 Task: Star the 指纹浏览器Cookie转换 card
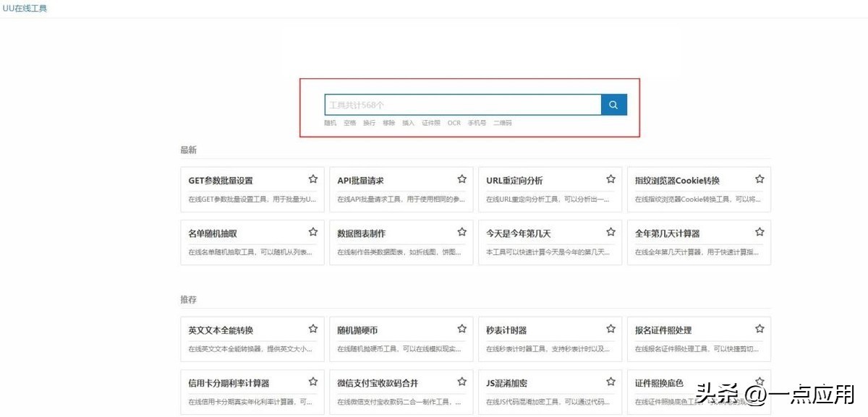[x=759, y=179]
